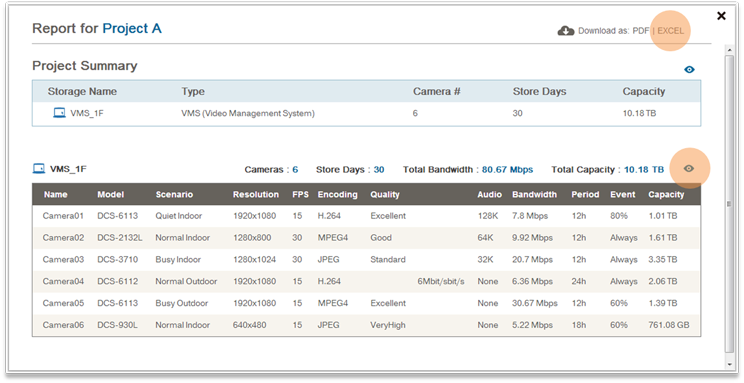Select the Camera04 row
744x383 pixels.
pos(366,281)
